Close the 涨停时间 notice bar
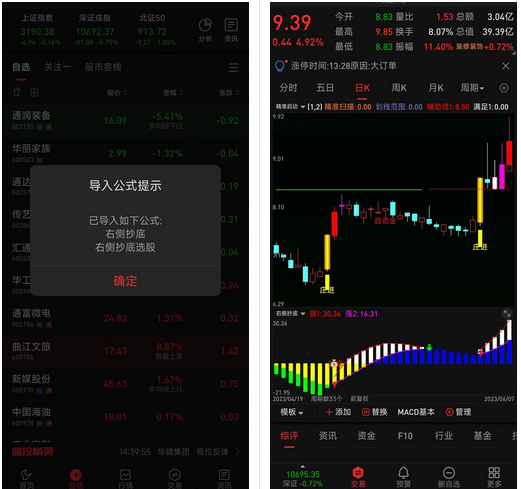Image resolution: width=521 pixels, height=489 pixels. coord(505,66)
